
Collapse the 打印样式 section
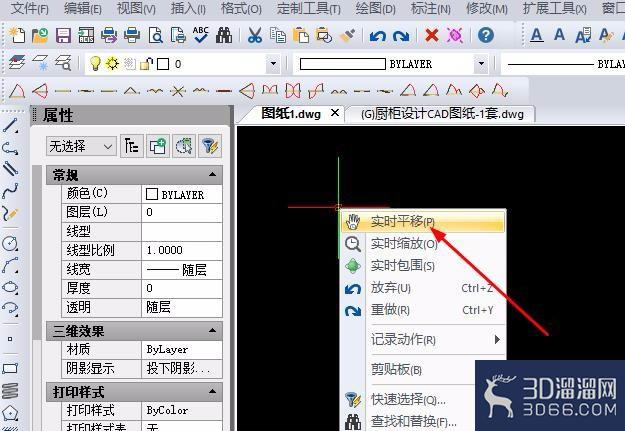click(x=212, y=392)
